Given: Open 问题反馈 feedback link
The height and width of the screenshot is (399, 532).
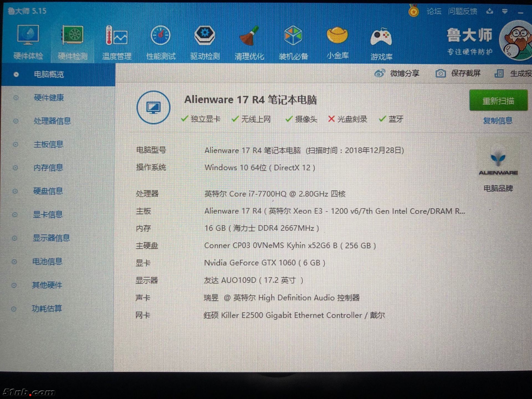Looking at the screenshot, I should coord(462,11).
